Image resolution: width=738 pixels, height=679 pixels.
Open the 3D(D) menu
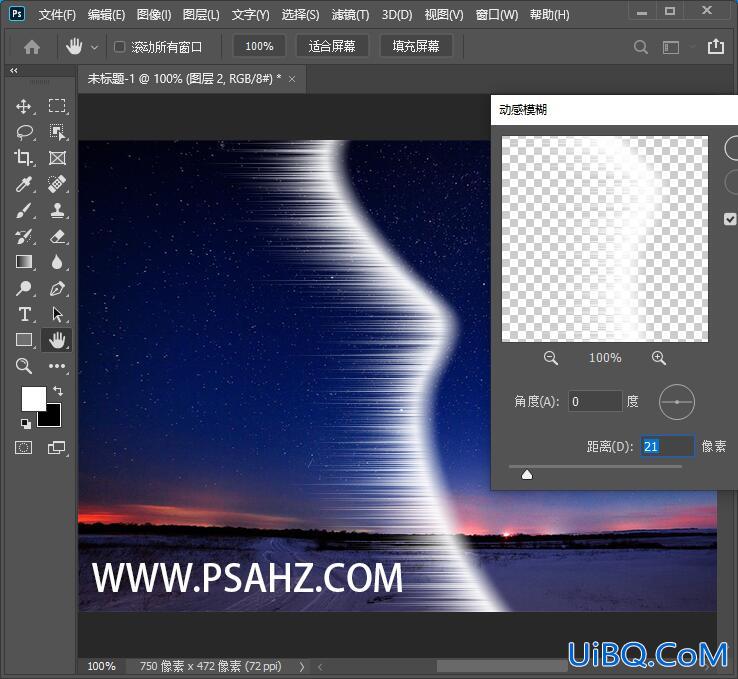397,15
